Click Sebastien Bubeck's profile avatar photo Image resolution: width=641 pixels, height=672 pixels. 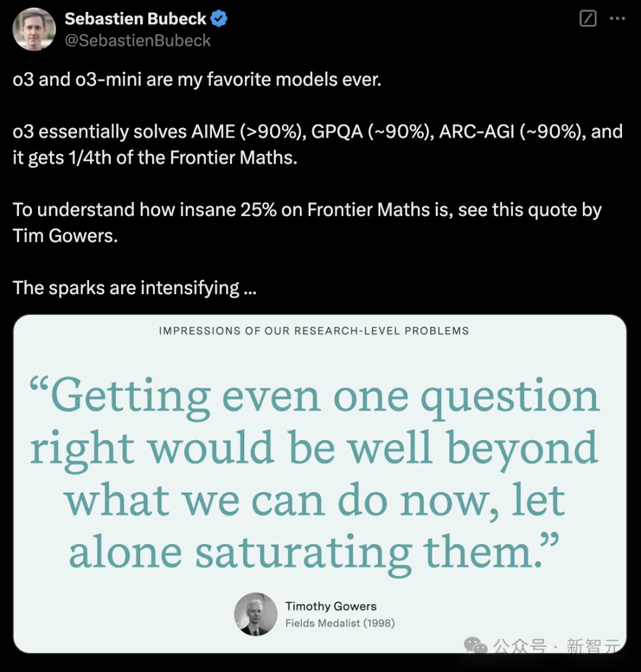pos(34,30)
